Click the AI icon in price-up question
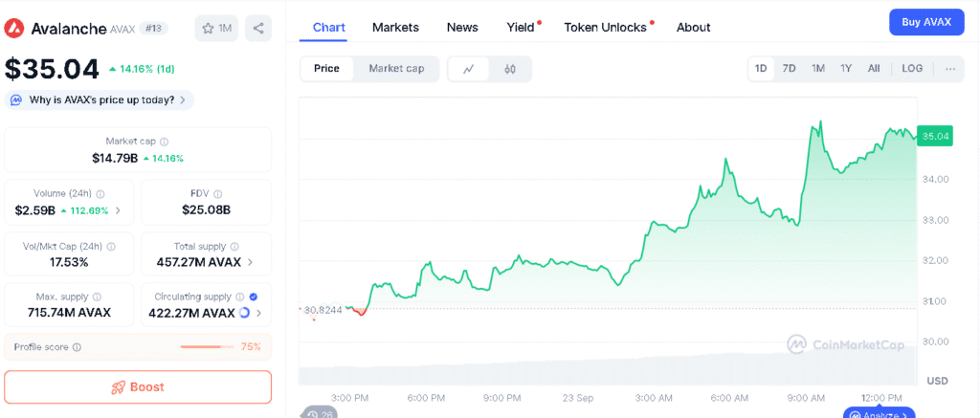 (x=17, y=100)
